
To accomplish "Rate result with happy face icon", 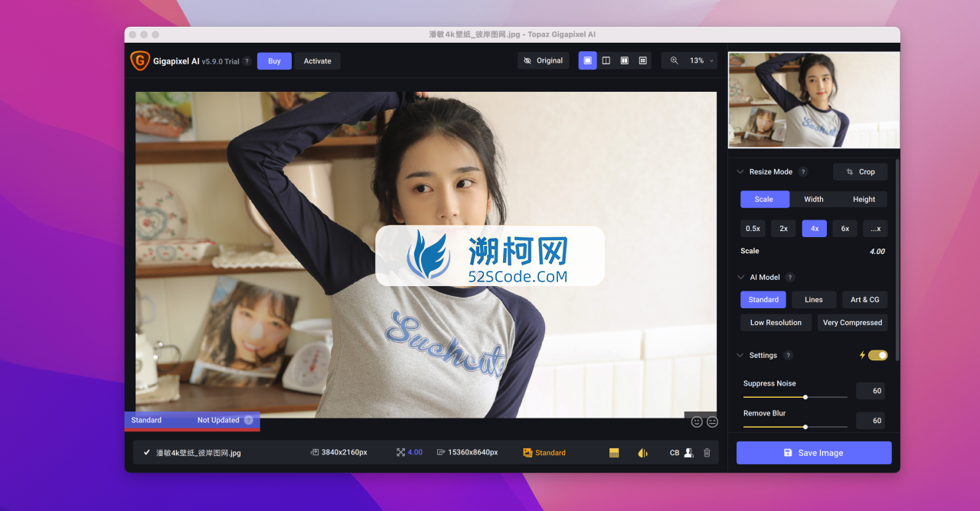I will [x=697, y=421].
